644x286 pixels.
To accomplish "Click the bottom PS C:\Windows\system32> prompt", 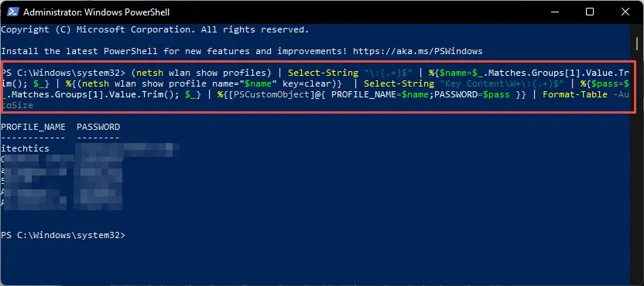I will 63,236.
